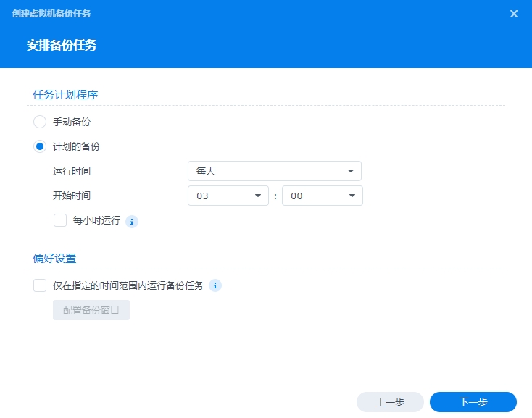
Task: Tick the 仅在指定的时间范围内运行备份任务 checkbox
Action: tap(40, 285)
